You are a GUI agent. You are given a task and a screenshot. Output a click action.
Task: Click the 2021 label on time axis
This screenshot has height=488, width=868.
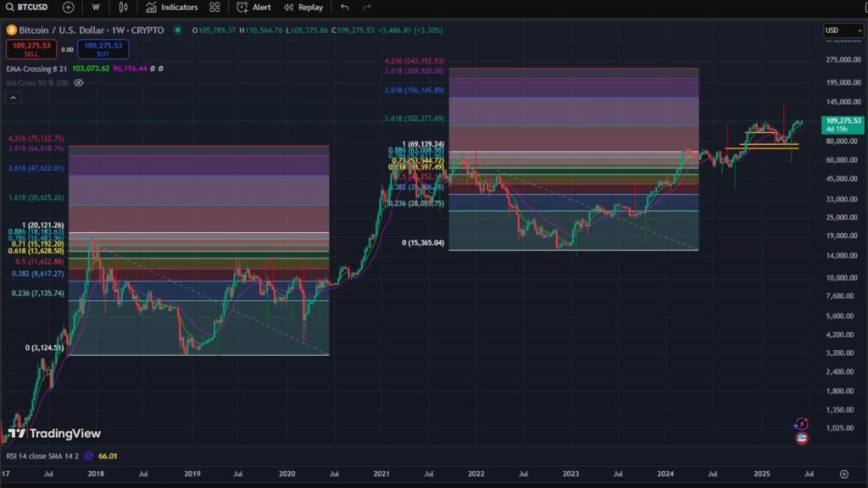pos(381,474)
